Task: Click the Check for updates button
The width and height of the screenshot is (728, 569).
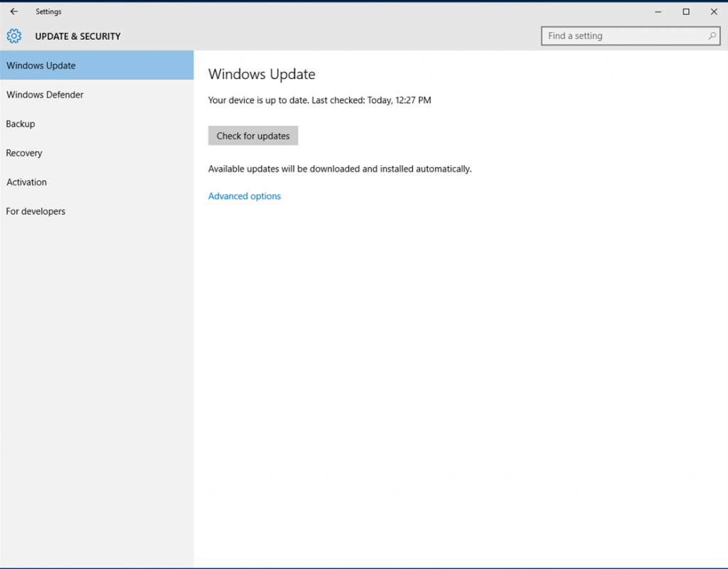Action: pos(253,135)
